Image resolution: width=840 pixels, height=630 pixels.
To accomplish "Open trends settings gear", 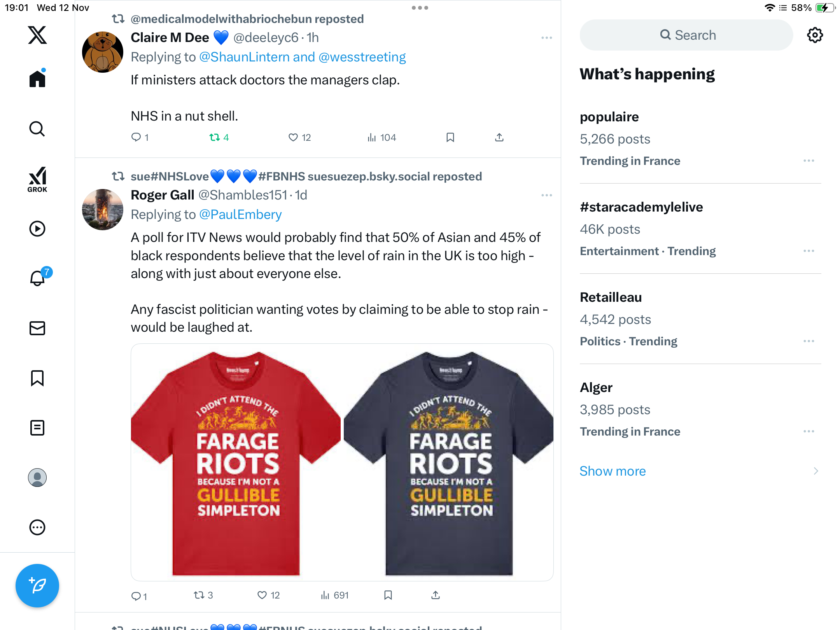I will point(815,35).
